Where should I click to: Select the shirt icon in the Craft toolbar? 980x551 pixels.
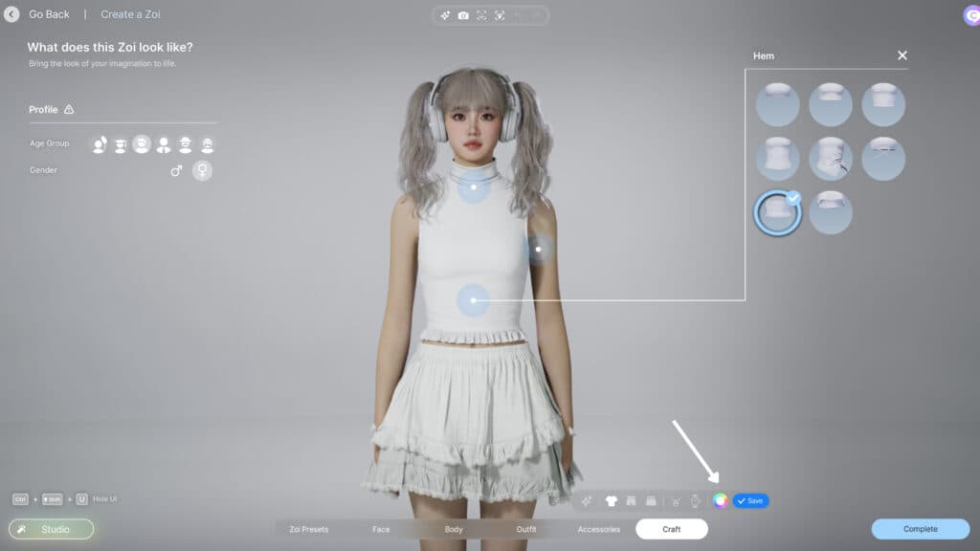coord(611,499)
